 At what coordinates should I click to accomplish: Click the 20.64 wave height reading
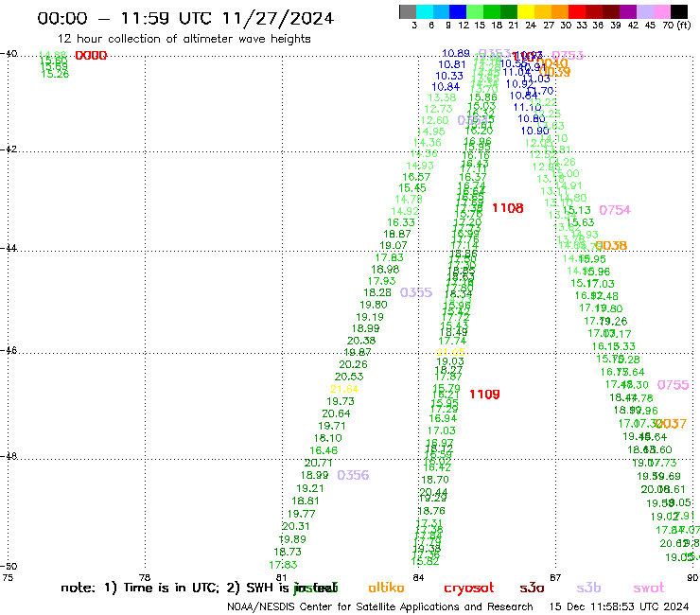pos(336,414)
